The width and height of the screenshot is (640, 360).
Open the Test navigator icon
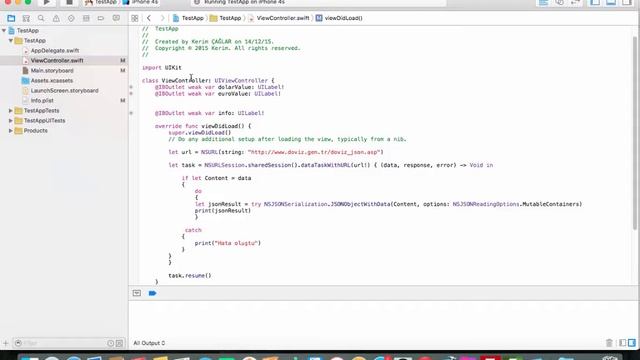[71, 18]
